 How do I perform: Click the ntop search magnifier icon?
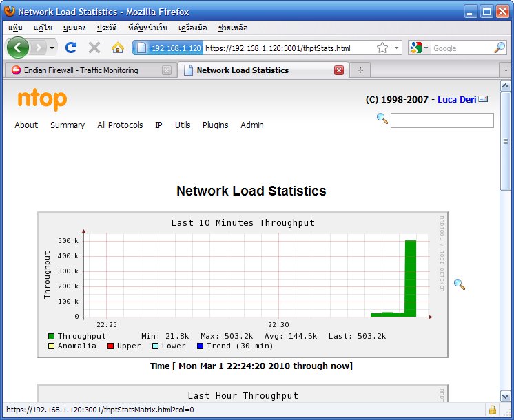pyautogui.click(x=382, y=118)
